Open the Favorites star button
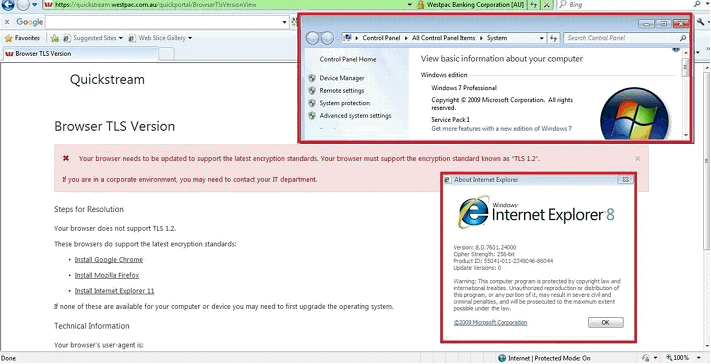The height and width of the screenshot is (364, 711). tap(22, 38)
